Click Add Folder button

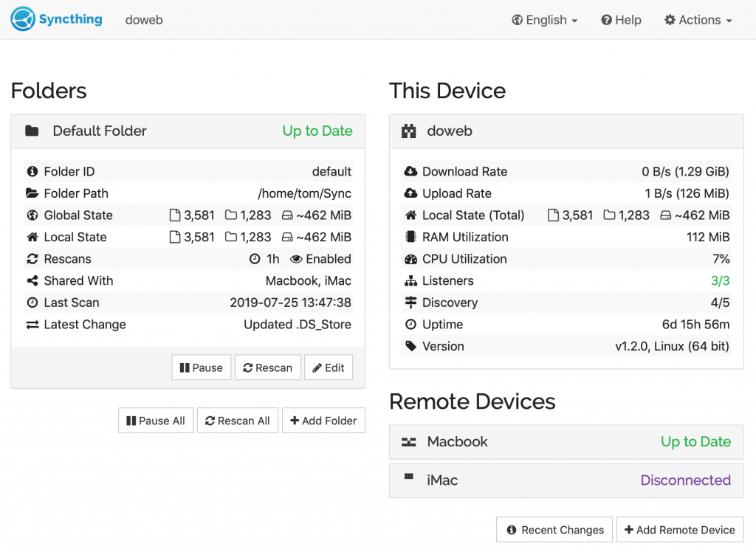tap(323, 421)
